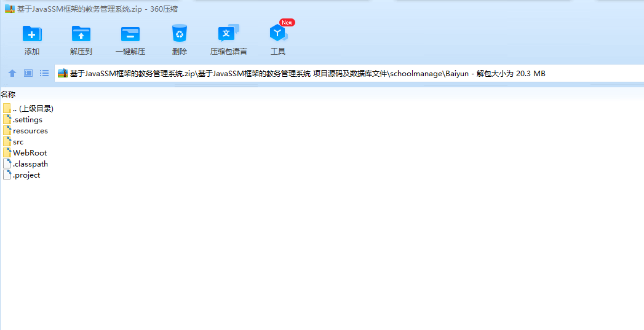The height and width of the screenshot is (330, 644).
Task: Click the 360压缩 app icon in title bar
Action: [x=9, y=9]
